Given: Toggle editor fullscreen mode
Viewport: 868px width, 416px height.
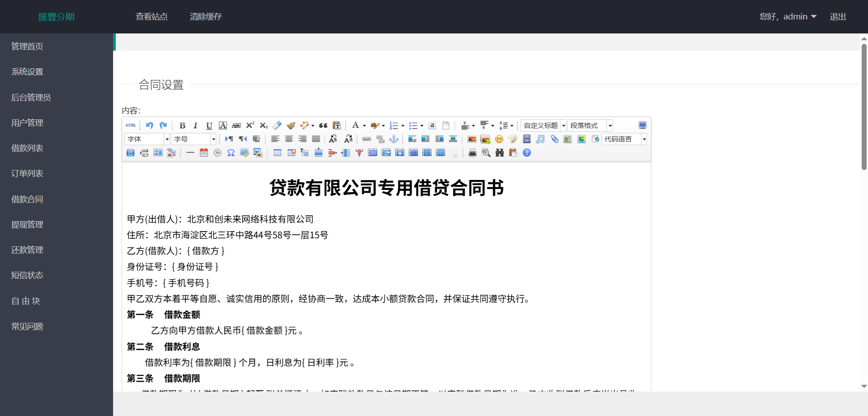Looking at the screenshot, I should click(x=642, y=126).
